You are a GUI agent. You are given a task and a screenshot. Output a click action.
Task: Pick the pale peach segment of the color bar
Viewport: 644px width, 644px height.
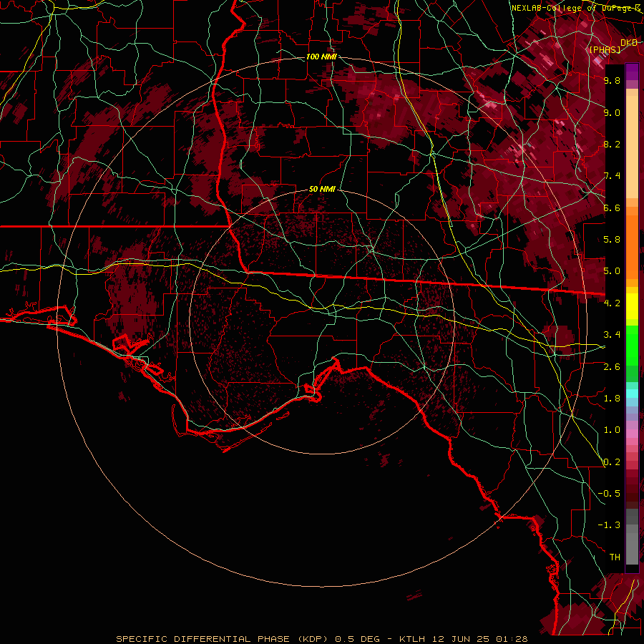(632, 148)
